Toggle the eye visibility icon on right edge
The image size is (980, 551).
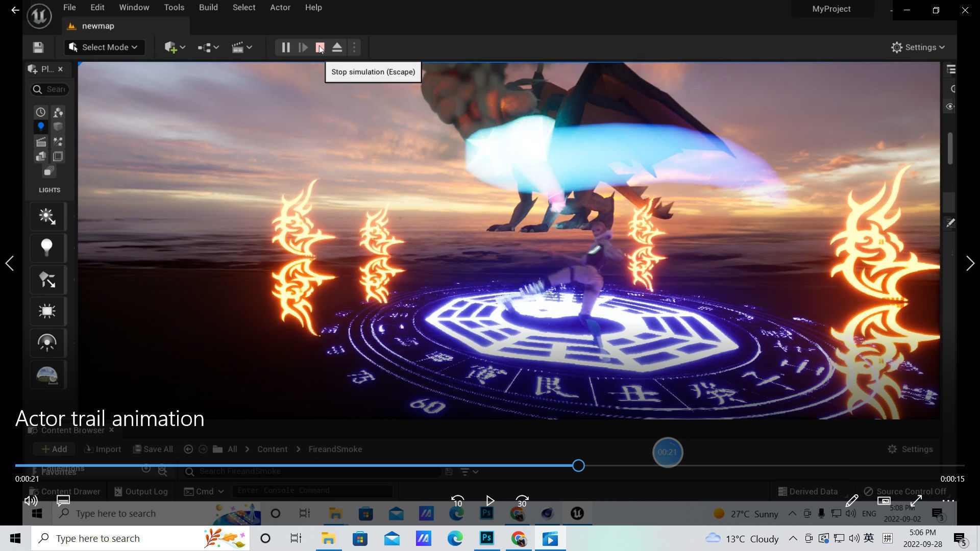point(950,107)
